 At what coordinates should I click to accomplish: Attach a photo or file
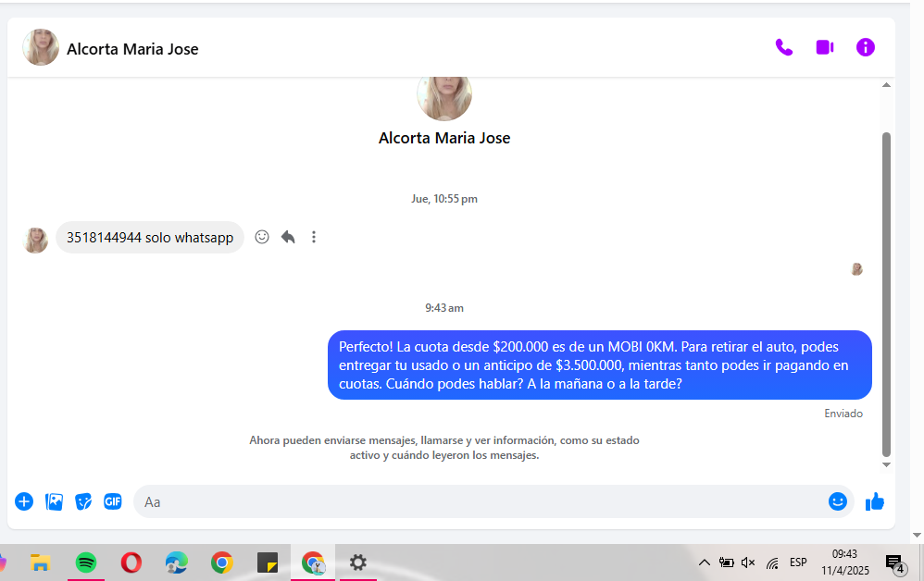[x=55, y=501]
